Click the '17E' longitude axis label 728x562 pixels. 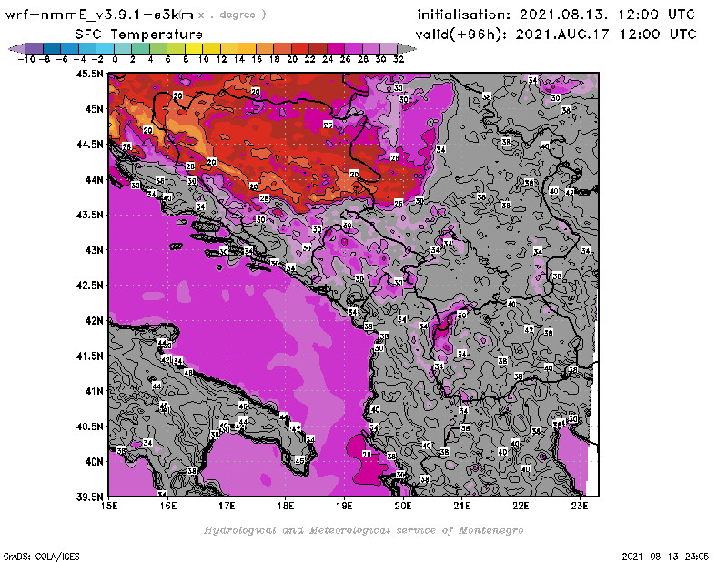(227, 506)
